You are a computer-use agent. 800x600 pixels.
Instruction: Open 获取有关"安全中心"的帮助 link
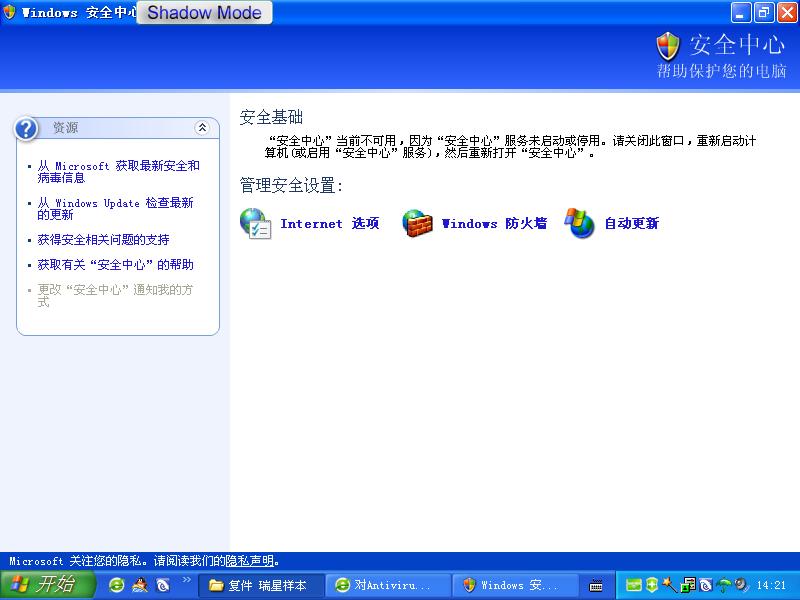pyautogui.click(x=116, y=265)
